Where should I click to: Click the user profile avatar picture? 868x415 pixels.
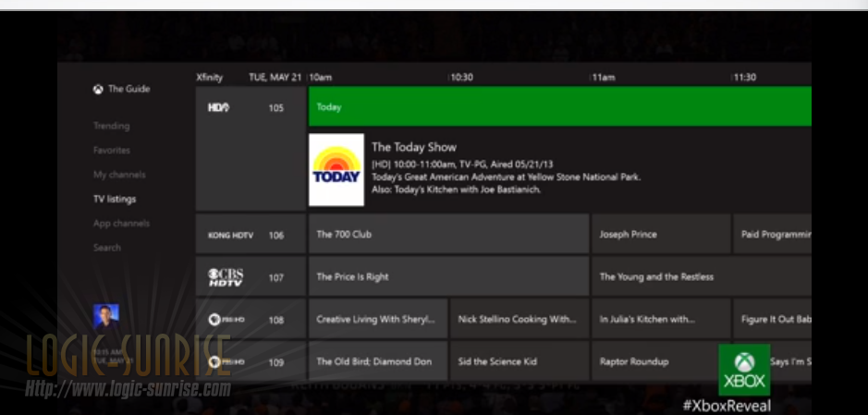click(106, 317)
